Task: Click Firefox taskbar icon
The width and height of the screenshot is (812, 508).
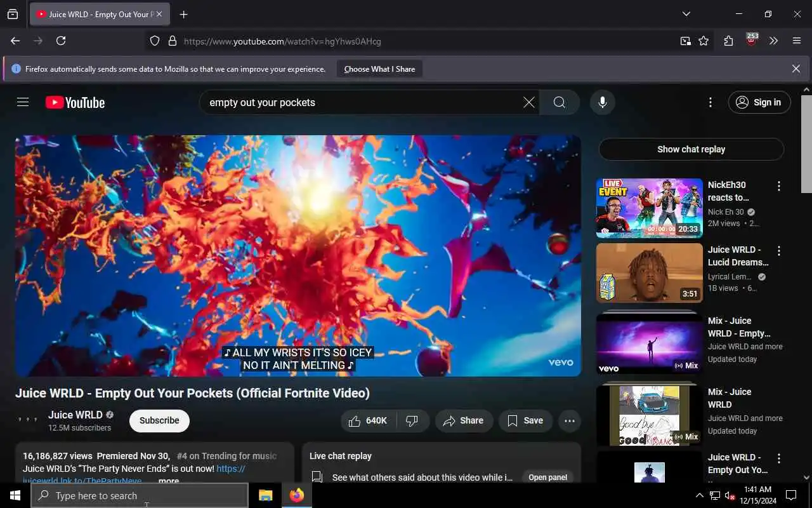Action: click(x=296, y=495)
